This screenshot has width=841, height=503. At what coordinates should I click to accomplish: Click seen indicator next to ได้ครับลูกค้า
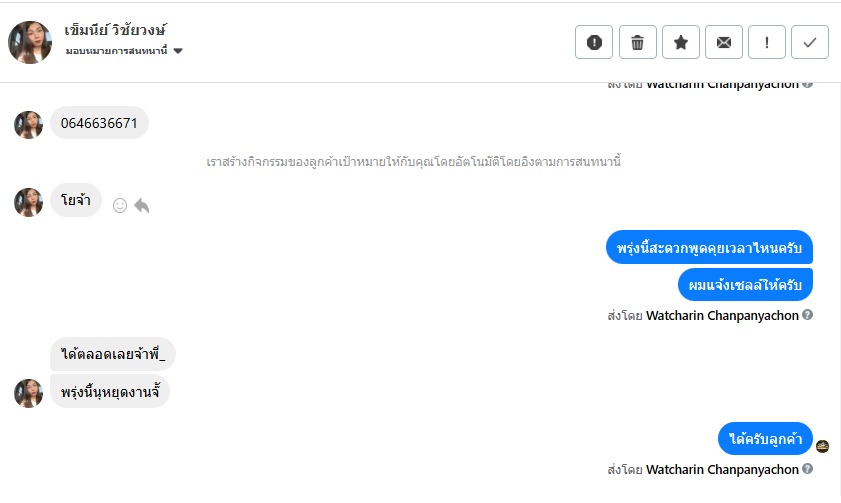pos(822,446)
